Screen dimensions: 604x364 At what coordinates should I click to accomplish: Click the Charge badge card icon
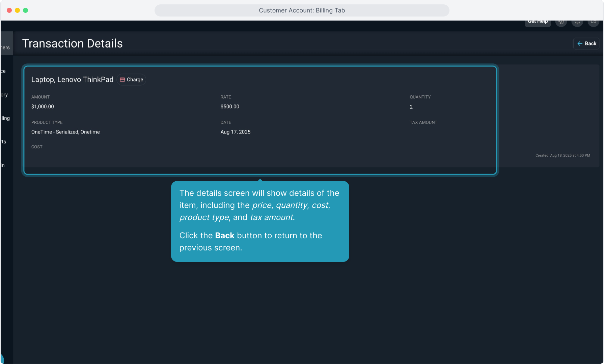point(122,80)
